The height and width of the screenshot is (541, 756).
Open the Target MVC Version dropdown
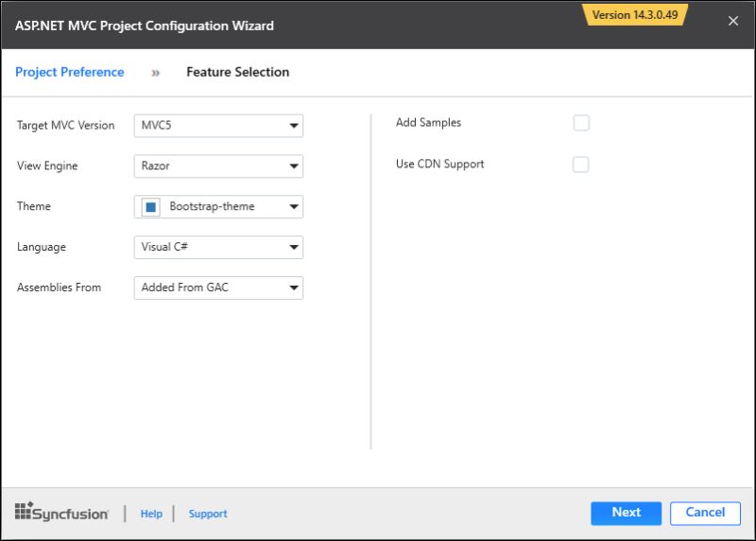(218, 126)
